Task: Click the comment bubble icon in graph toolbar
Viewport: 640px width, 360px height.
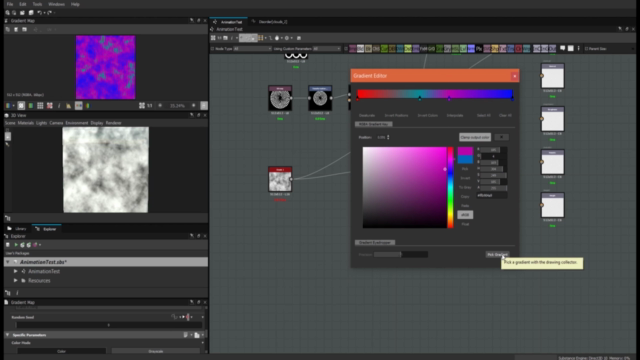Action: point(562,49)
